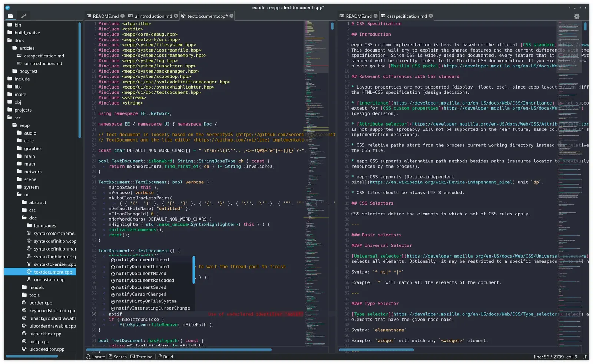Viewport: 593px width, 364px height.
Task: Open the Locate panel
Action: (x=96, y=357)
